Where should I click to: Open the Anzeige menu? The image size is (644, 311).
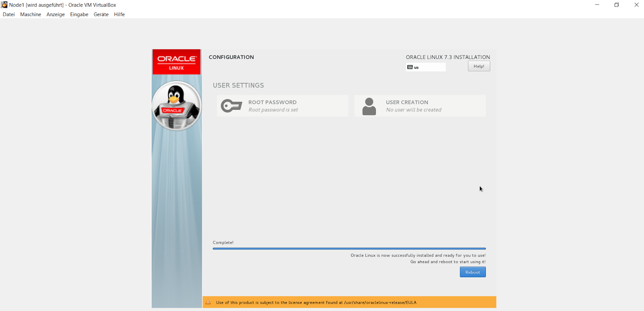click(x=56, y=14)
